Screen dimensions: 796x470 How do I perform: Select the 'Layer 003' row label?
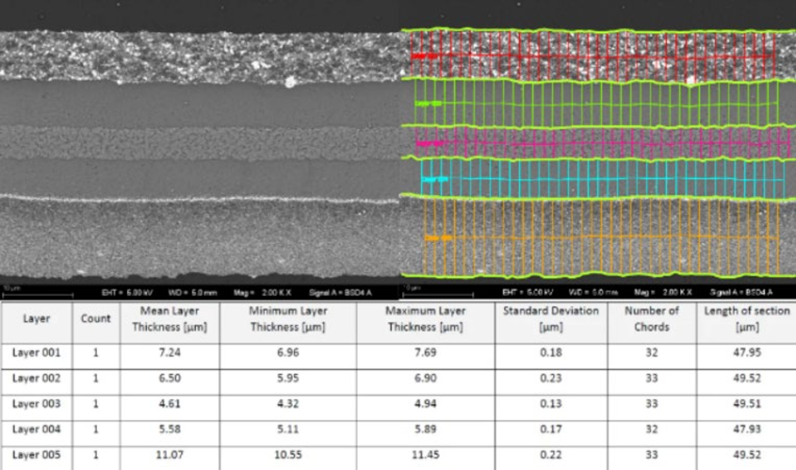point(36,404)
